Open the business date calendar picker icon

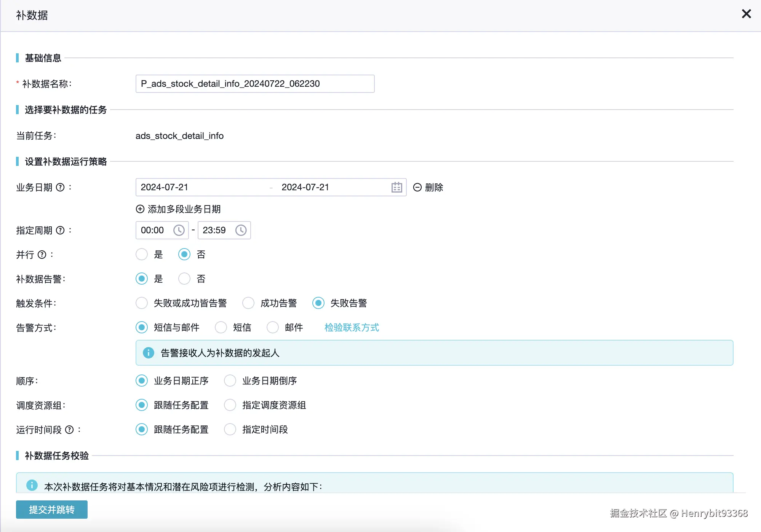[x=396, y=187]
